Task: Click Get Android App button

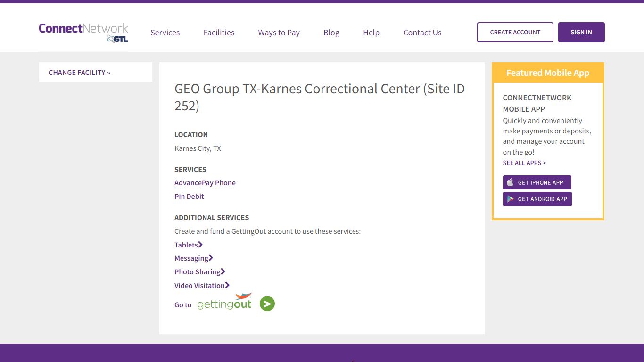Action: pos(537,199)
